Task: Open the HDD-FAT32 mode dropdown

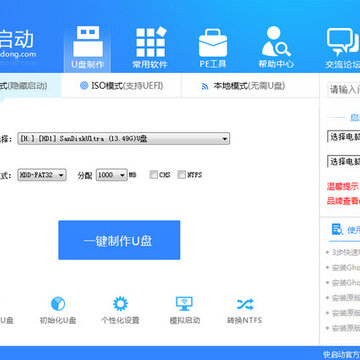Action: click(x=42, y=175)
